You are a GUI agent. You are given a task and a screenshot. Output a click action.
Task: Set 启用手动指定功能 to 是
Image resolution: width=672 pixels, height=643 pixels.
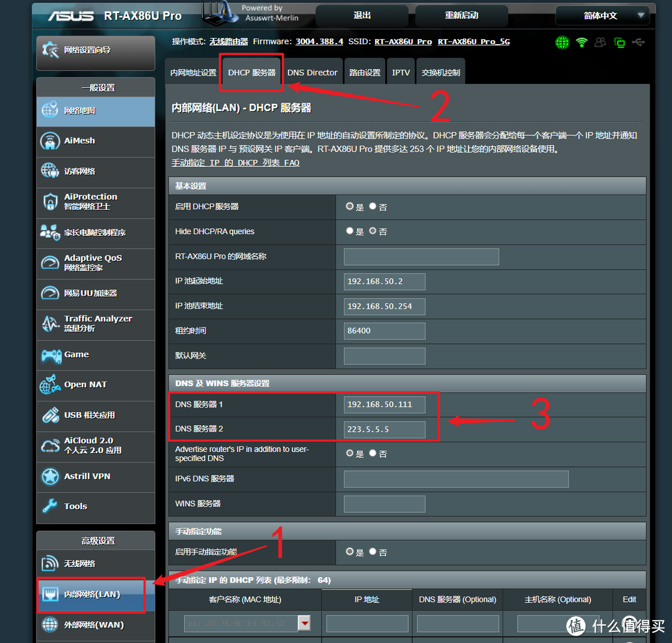(350, 551)
